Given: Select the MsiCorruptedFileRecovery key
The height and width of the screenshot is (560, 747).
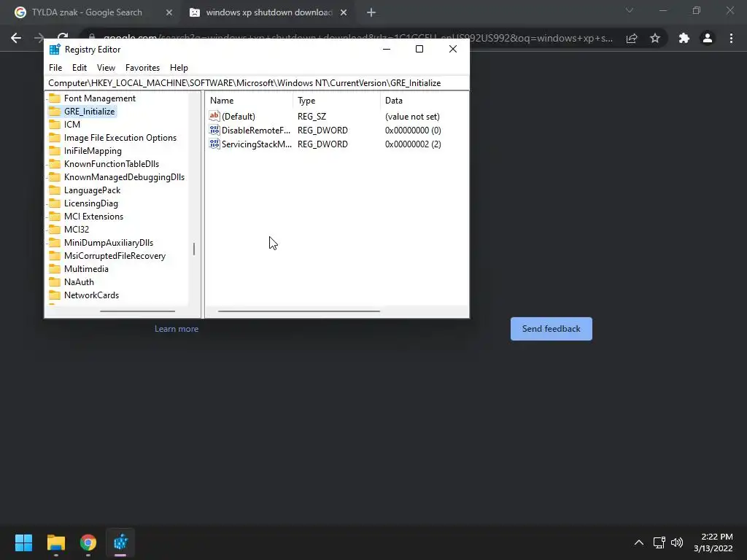Looking at the screenshot, I should click(115, 256).
